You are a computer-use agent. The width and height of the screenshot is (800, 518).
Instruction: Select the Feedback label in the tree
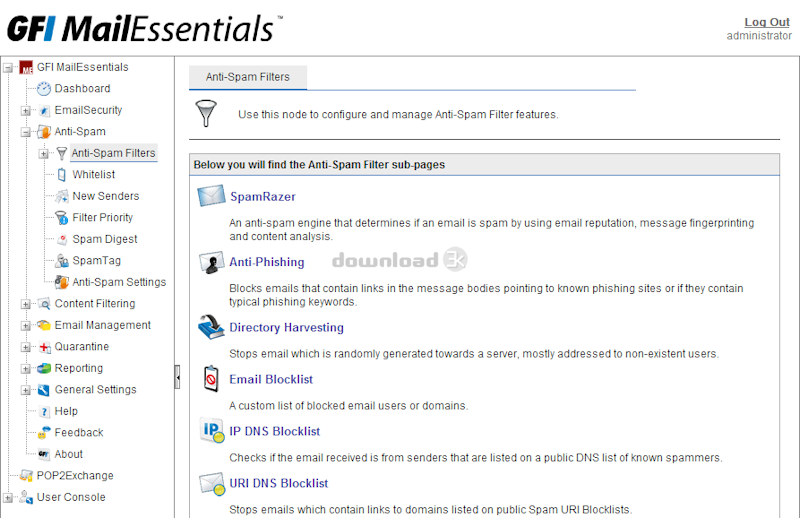[x=79, y=433]
